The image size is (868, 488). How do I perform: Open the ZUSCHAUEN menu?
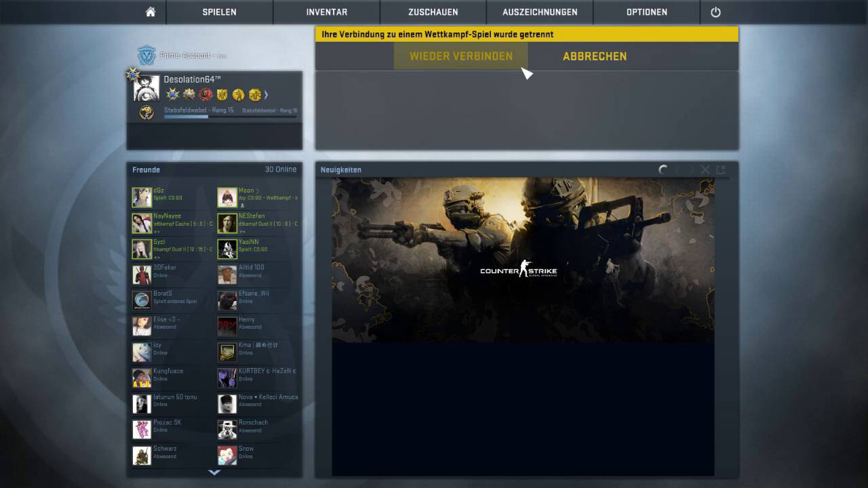point(433,12)
